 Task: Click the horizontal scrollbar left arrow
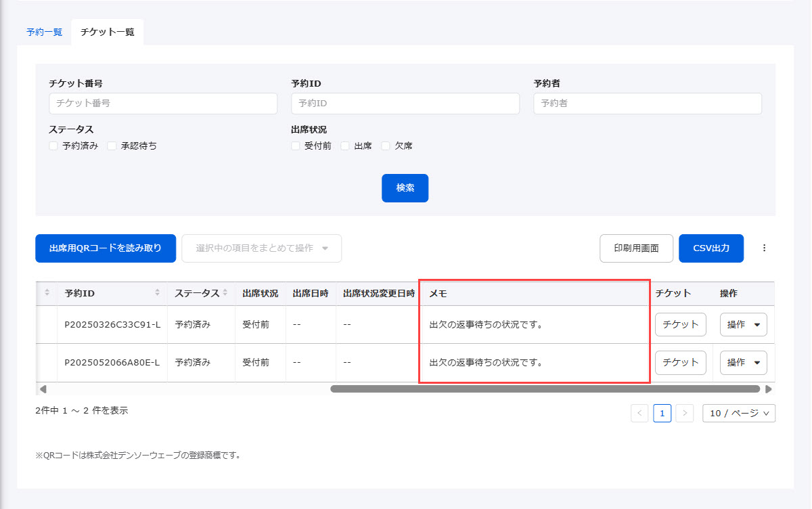tap(43, 389)
